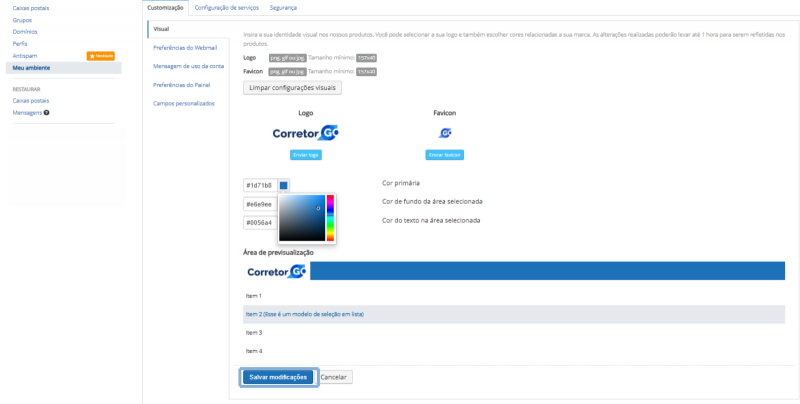Click the orange Novidade badge
This screenshot has height=404, width=800.
pos(101,56)
